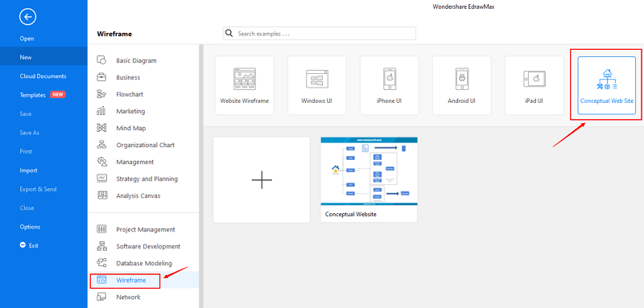Select the Software Development label

pyautogui.click(x=148, y=247)
